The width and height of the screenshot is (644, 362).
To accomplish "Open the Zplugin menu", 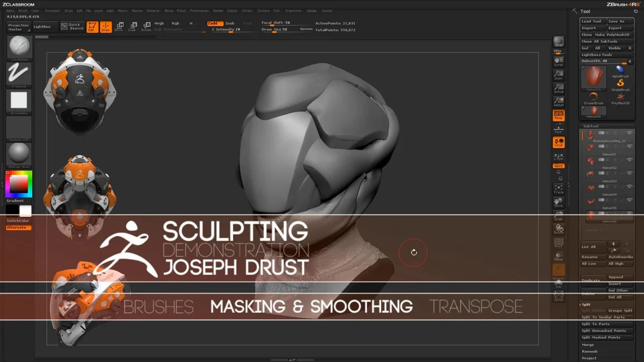I will click(x=311, y=11).
